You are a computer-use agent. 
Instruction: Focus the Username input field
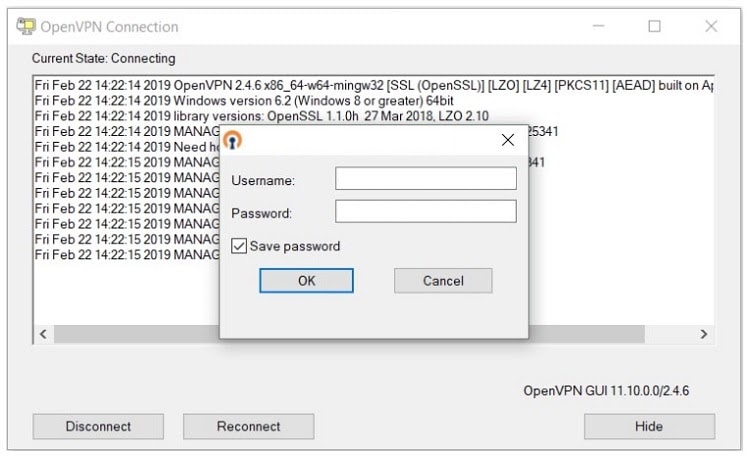pyautogui.click(x=426, y=178)
